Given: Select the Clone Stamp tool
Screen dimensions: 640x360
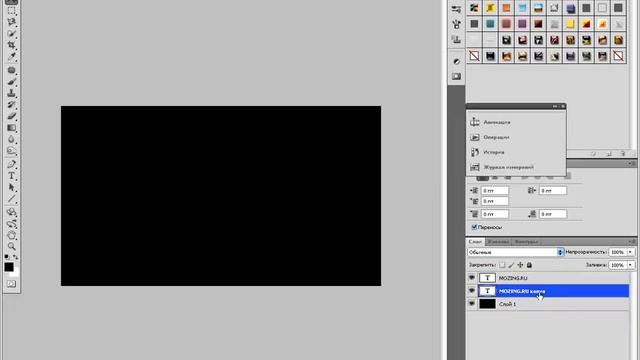Looking at the screenshot, I should [x=11, y=93].
